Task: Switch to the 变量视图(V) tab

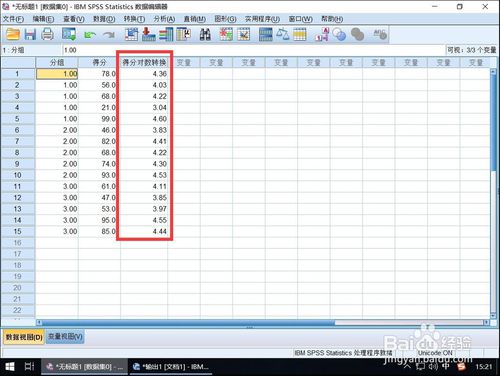Action: click(x=65, y=337)
